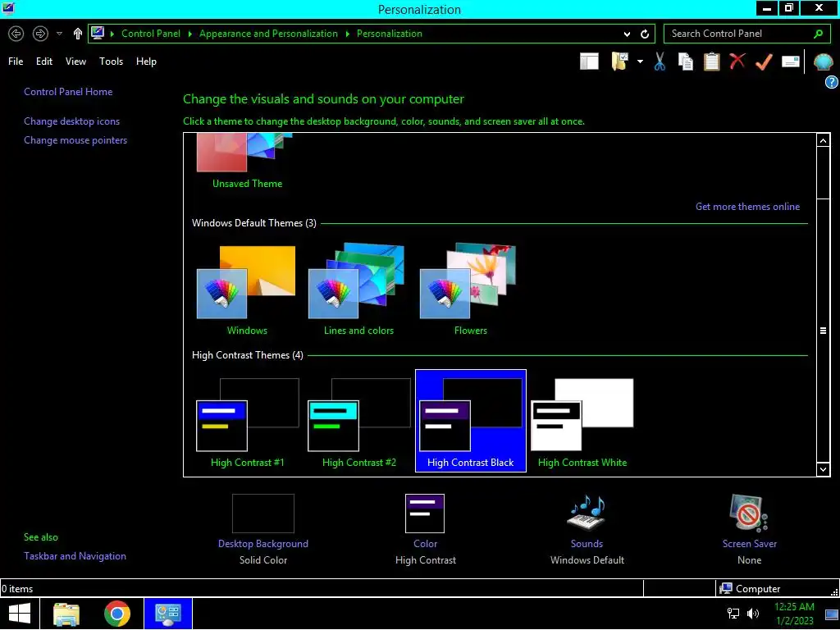
Task: Click the volume speaker tray icon
Action: [753, 614]
